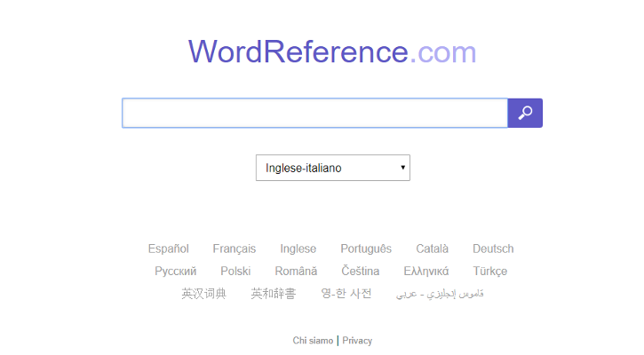
Task: Open the Chinese 英汉词典 dictionary link
Action: tap(204, 294)
